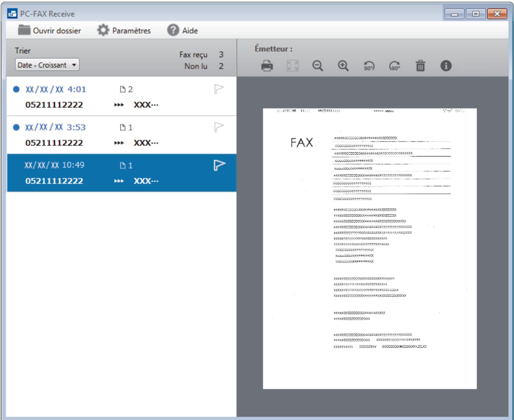Click sender number 05211112222 in 3:53 row
Viewport: 514px width, 420px height.
[x=54, y=143]
